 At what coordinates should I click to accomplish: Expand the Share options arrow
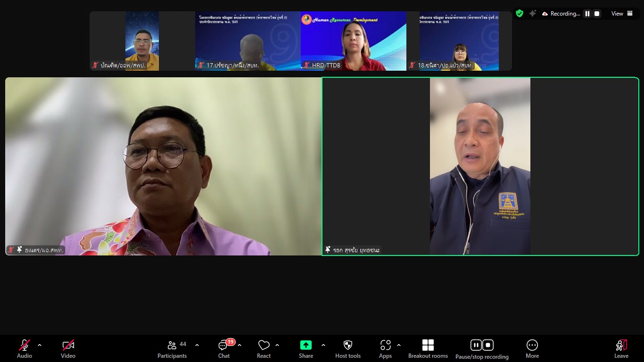click(323, 345)
